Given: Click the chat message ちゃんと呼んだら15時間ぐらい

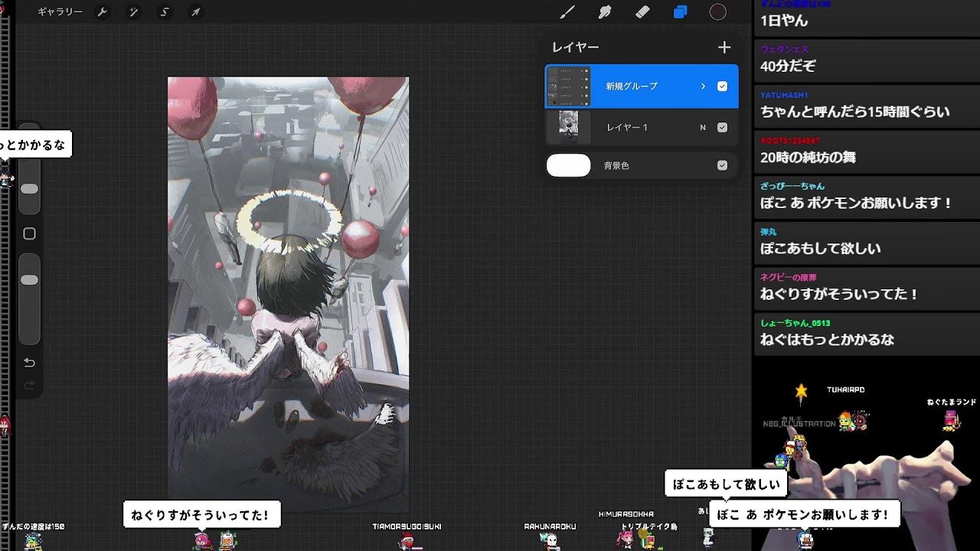Looking at the screenshot, I should point(854,112).
